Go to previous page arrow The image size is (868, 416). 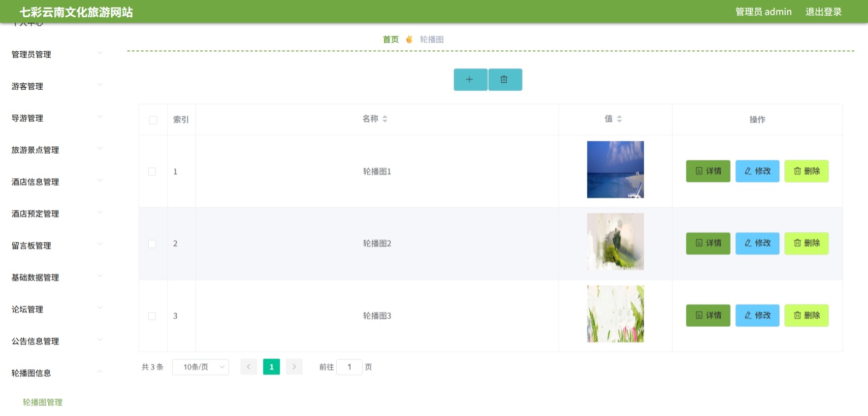(249, 367)
